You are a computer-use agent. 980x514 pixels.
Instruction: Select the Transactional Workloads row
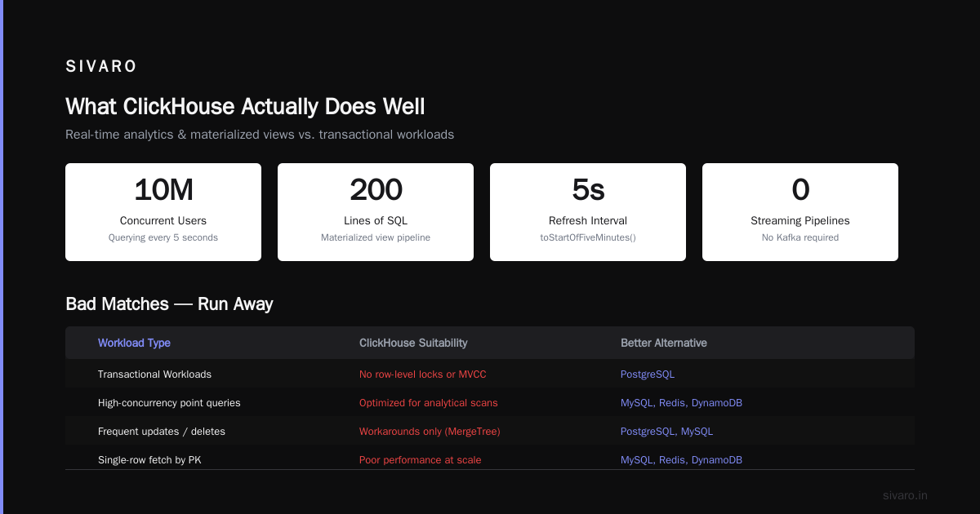(490, 374)
